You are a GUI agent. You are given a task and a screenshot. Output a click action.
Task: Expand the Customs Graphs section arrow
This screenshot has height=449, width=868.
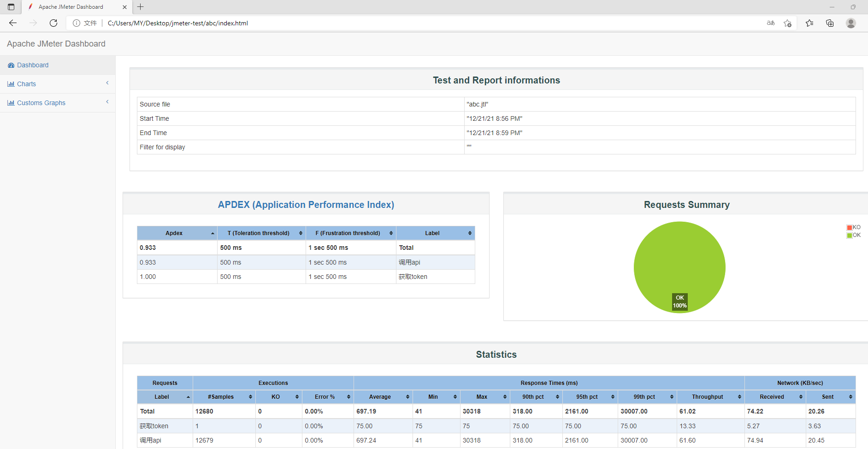point(107,102)
